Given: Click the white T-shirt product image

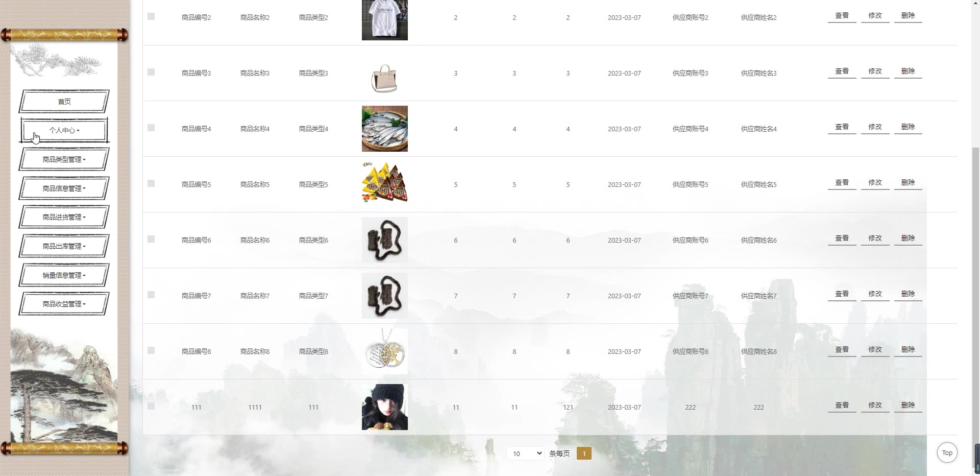Looking at the screenshot, I should (384, 20).
